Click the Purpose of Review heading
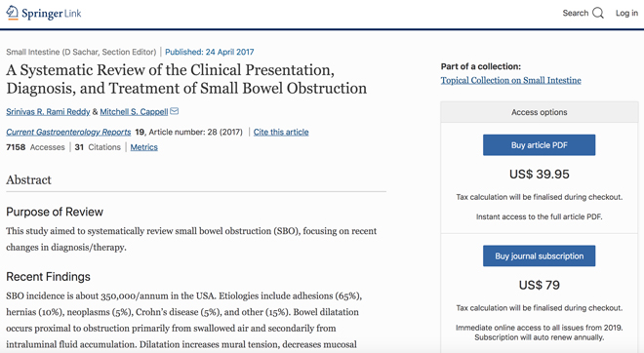This screenshot has height=353, width=644. pyautogui.click(x=55, y=212)
